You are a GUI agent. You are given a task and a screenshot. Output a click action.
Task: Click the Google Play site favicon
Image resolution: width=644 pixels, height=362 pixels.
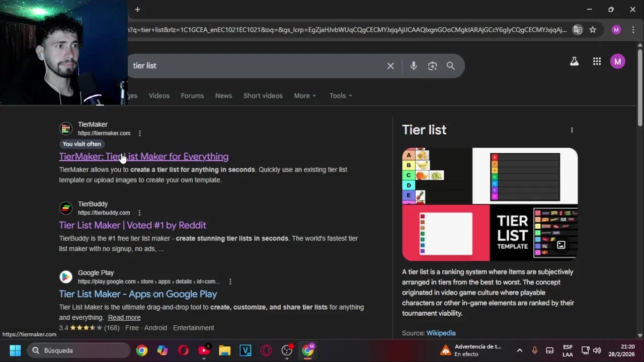(66, 277)
